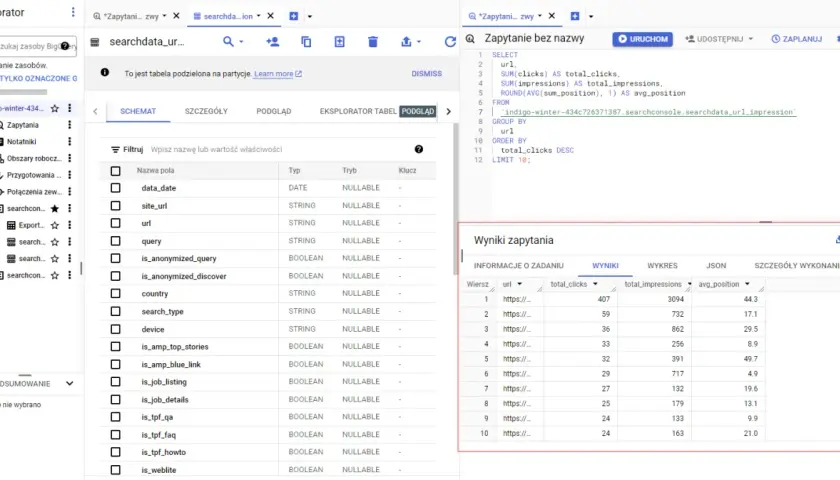Open help icon in schema filter

click(x=419, y=149)
